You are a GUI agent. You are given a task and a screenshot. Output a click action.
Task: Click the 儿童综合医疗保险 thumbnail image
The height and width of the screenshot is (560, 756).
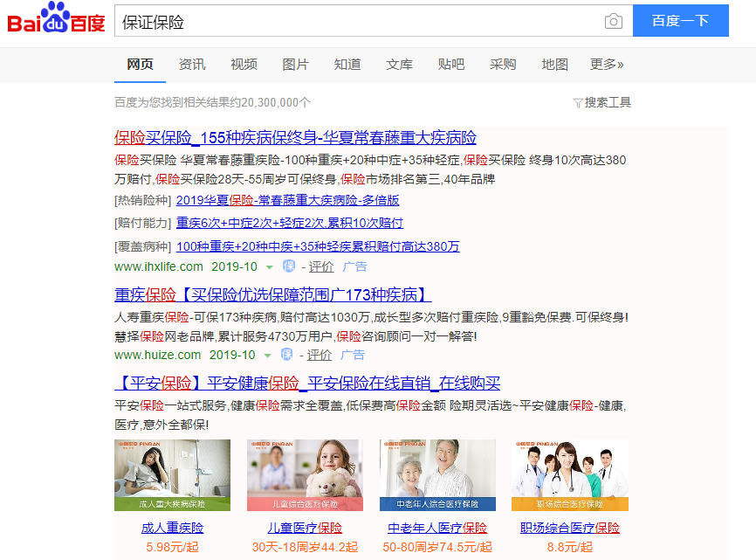tap(305, 475)
